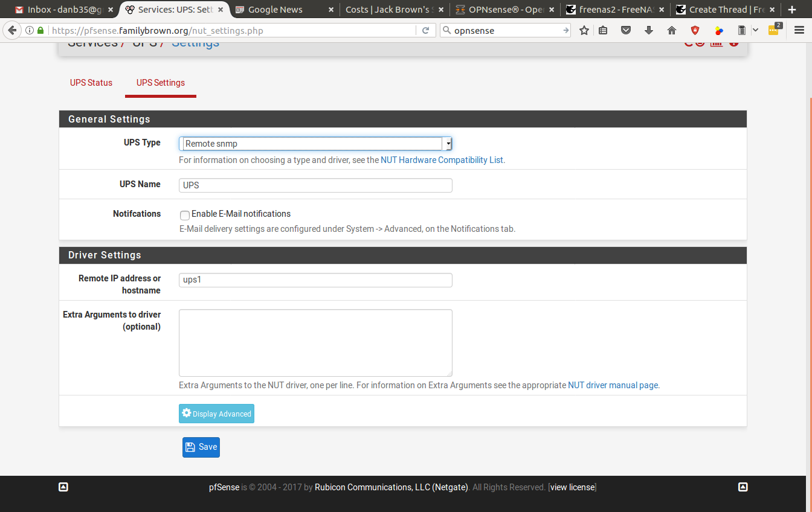Select the UPS Settings tab

pos(161,83)
